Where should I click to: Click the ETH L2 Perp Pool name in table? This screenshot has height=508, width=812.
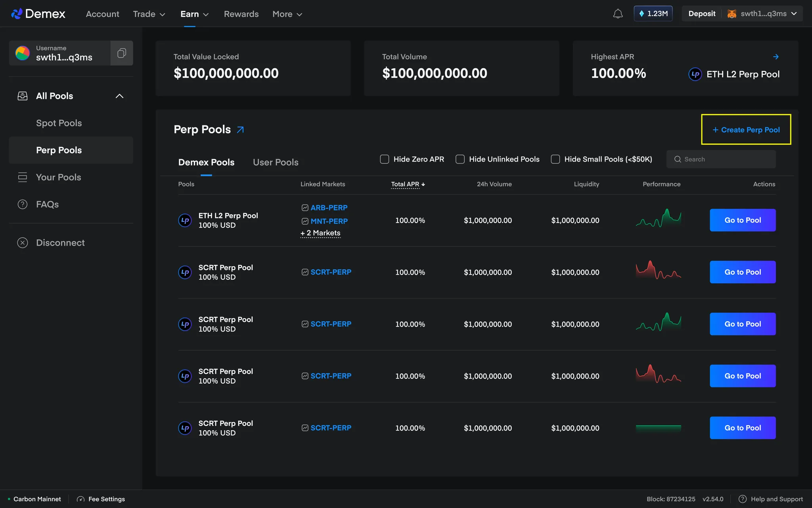228,216
